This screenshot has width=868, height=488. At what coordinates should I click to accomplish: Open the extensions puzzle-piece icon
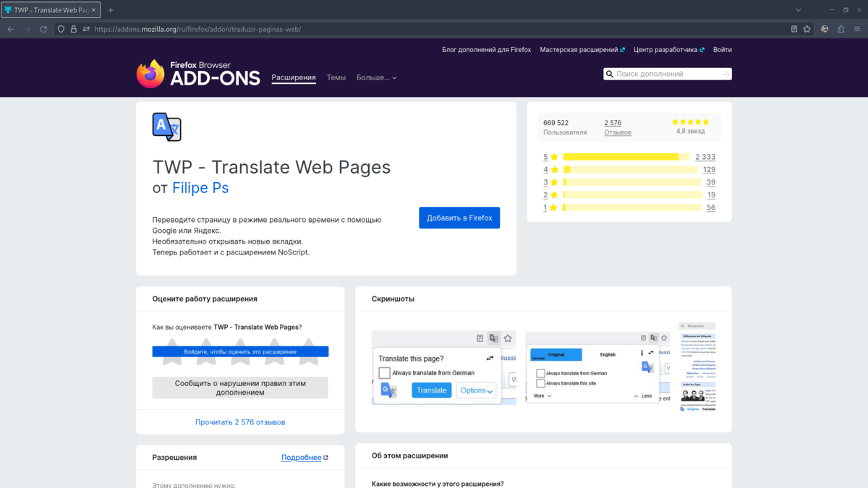coord(841,29)
